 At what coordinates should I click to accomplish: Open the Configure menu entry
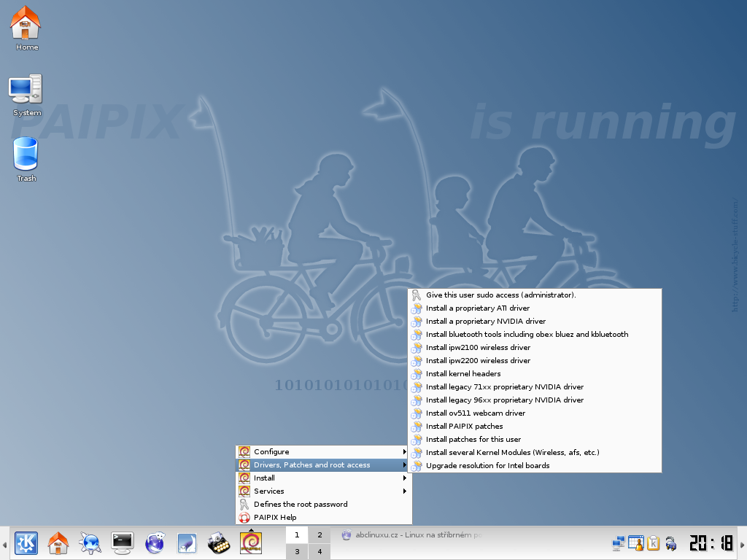click(323, 452)
